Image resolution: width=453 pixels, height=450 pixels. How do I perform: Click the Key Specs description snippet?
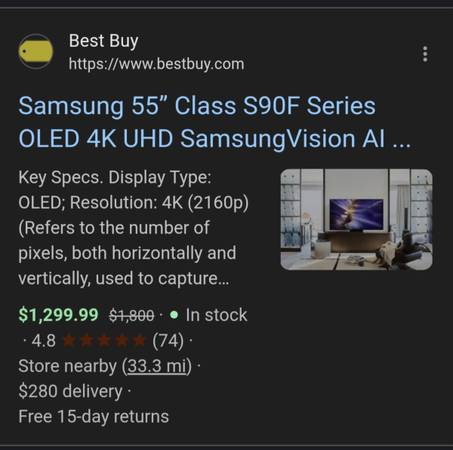(134, 228)
